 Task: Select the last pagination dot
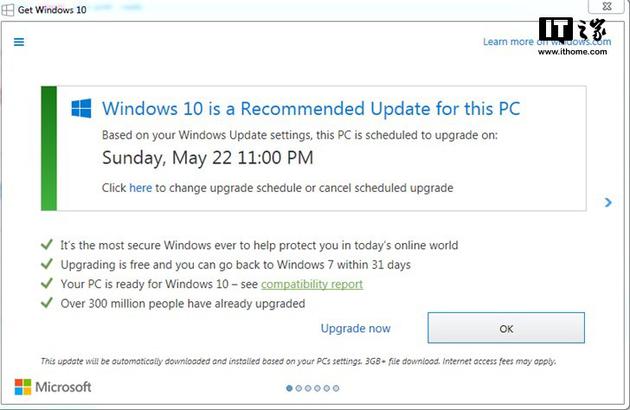pyautogui.click(x=336, y=388)
